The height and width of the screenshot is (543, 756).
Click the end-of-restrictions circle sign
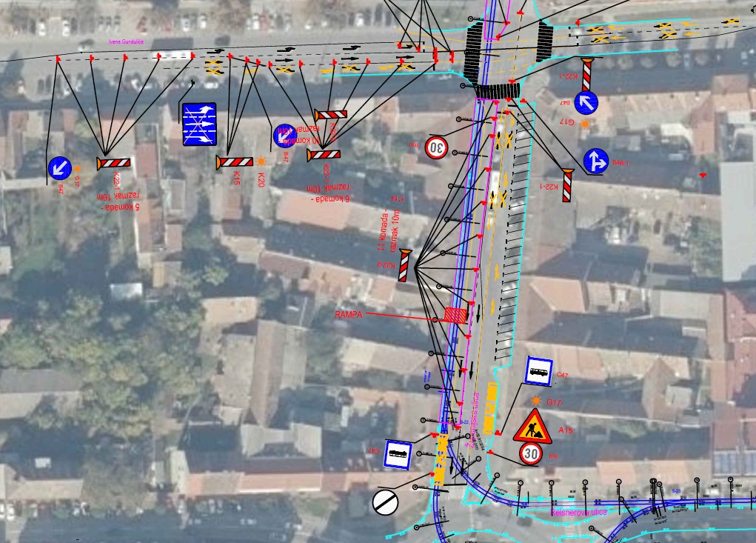click(x=385, y=502)
